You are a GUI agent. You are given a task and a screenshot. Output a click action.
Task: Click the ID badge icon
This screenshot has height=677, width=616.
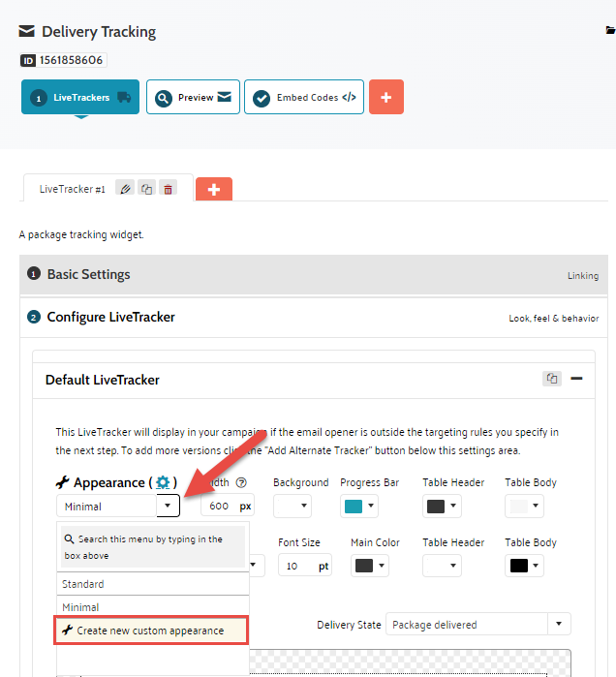point(28,60)
